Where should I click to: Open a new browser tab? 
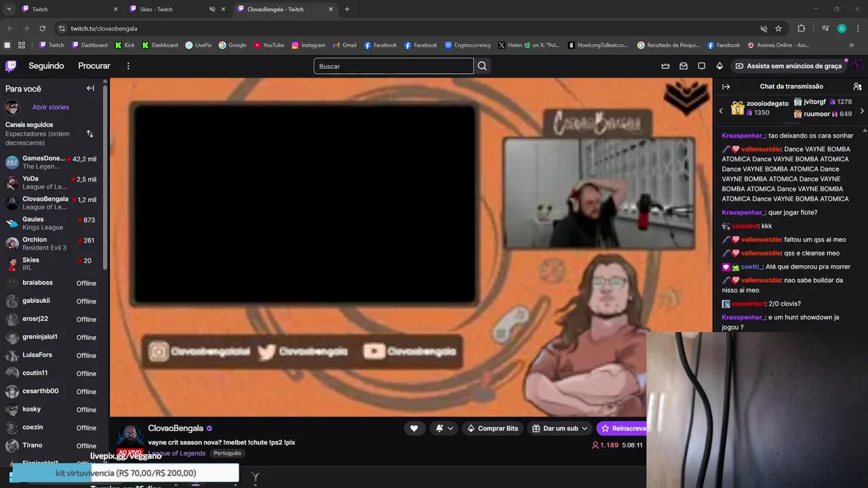(347, 9)
